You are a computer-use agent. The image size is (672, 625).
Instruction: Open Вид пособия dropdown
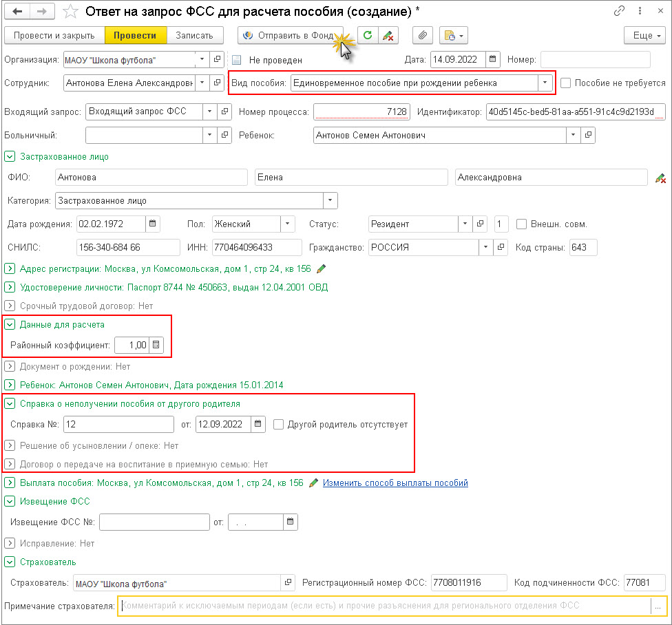pos(545,83)
